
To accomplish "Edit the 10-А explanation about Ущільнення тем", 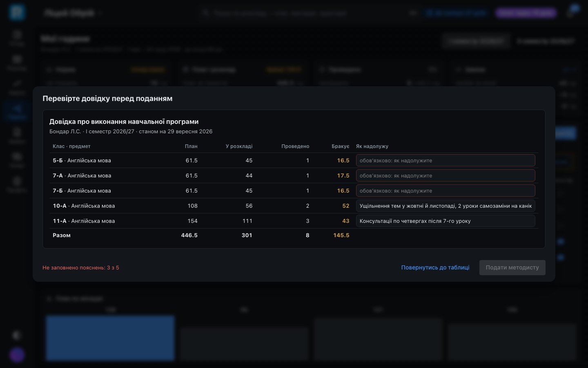I will (x=445, y=206).
